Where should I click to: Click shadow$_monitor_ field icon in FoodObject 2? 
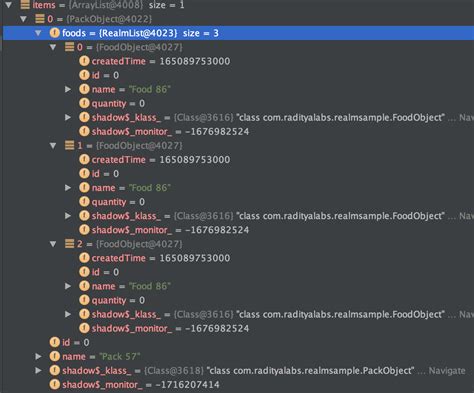coord(84,328)
